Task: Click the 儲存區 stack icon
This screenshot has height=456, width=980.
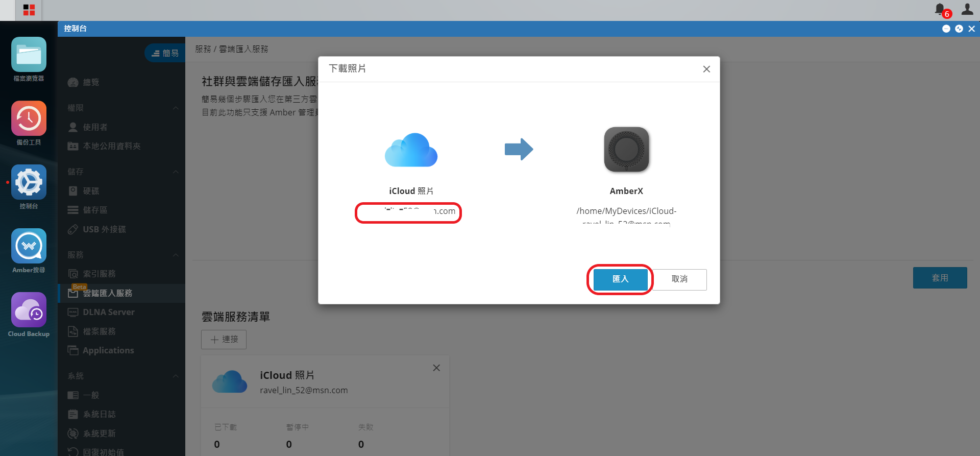Action: [73, 210]
